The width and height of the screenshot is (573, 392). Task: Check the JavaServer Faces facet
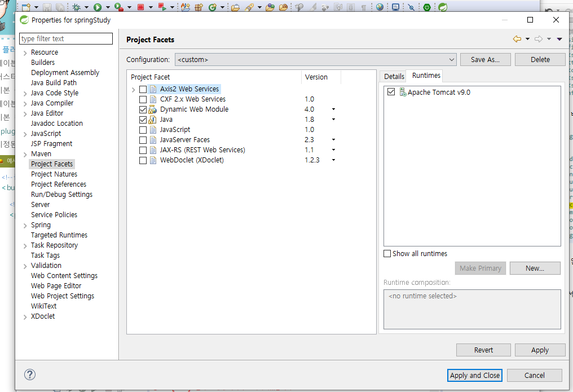[x=143, y=140]
